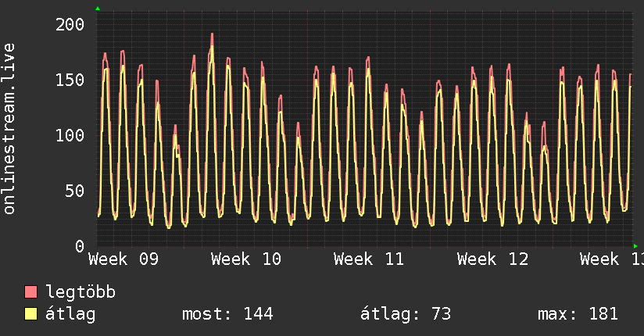Click the 150 y-axis tick label
The image size is (644, 336).
click(x=70, y=80)
